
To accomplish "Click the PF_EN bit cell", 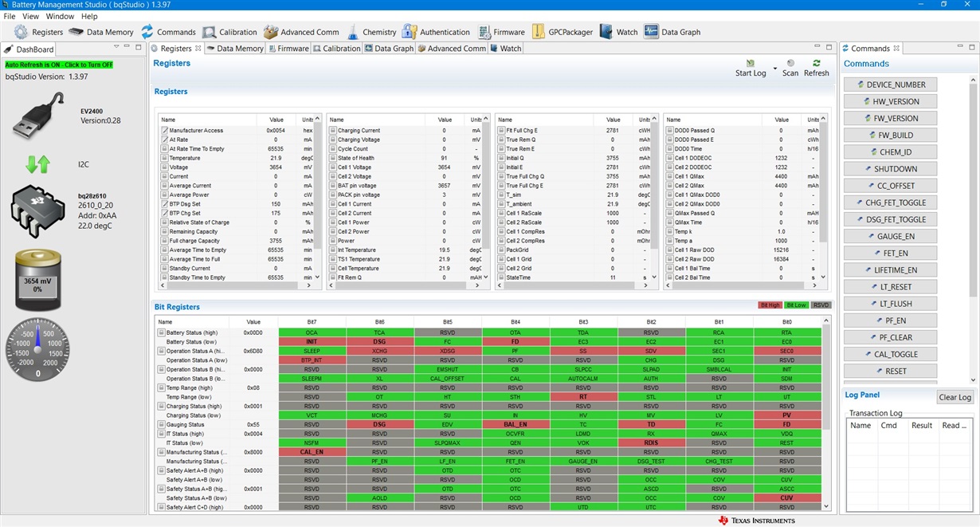I will 379,461.
